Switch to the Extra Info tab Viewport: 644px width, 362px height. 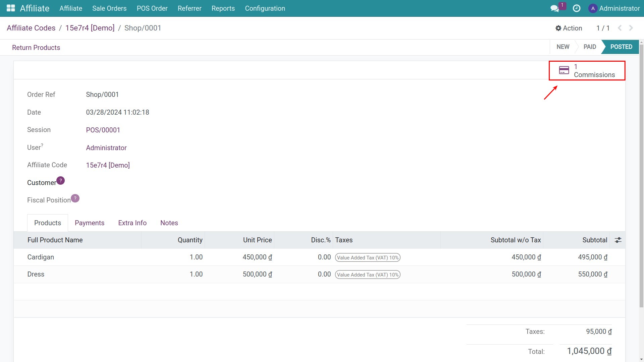(132, 223)
